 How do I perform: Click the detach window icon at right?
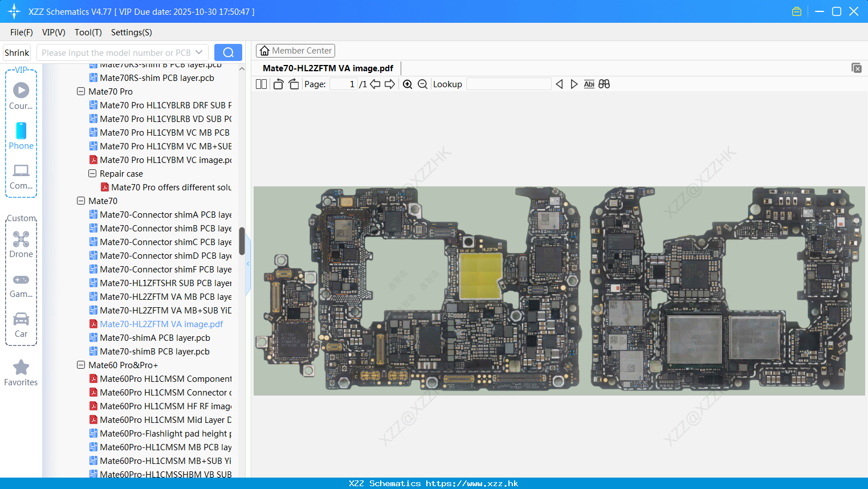(857, 68)
